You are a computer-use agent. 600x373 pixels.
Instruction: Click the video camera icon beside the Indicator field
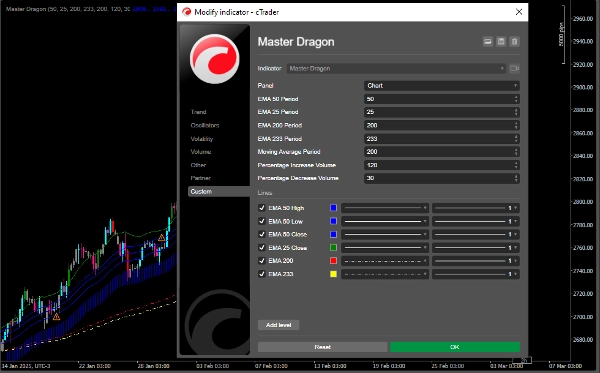(514, 68)
